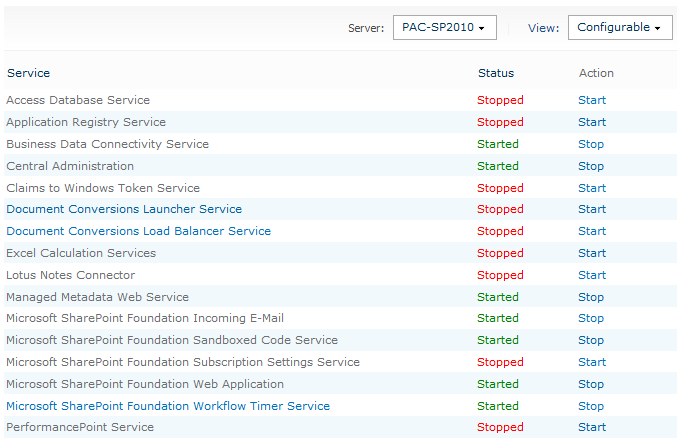Open the PAC-SP2010 server dropdown
The height and width of the screenshot is (443, 682).
[x=444, y=28]
